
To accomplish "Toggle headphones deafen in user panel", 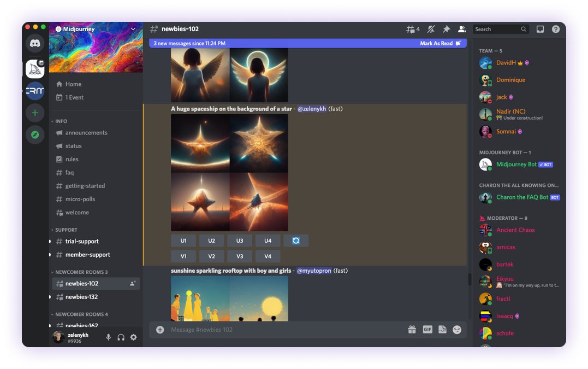I will pyautogui.click(x=121, y=337).
